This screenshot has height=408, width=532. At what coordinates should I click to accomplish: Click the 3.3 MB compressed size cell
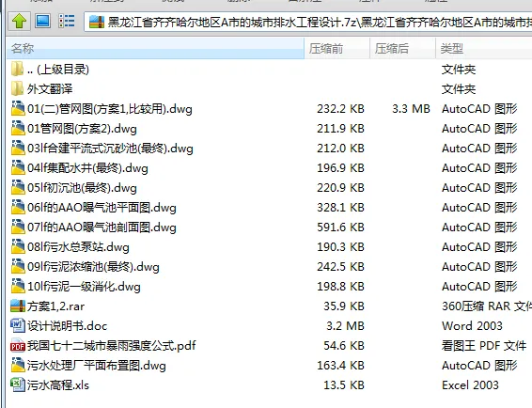pyautogui.click(x=411, y=109)
